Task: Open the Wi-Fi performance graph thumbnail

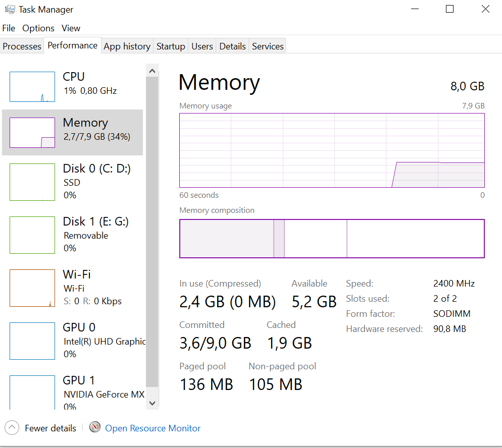Action: (32, 288)
